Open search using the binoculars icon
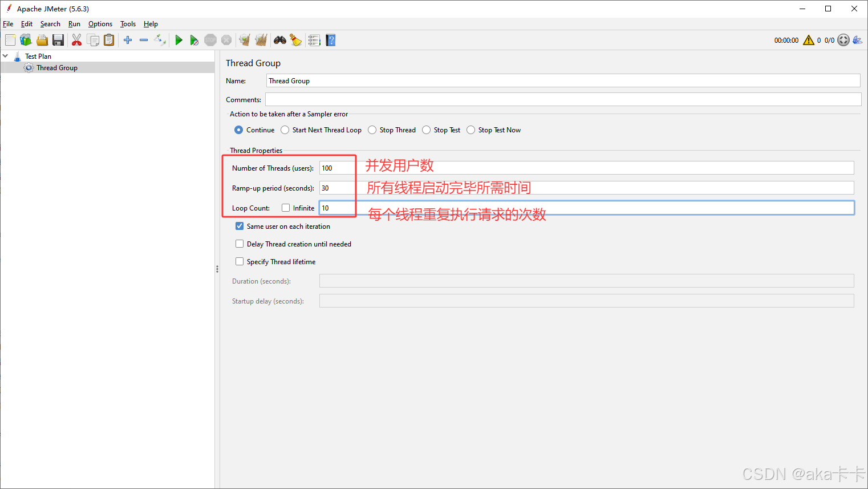 [x=280, y=40]
